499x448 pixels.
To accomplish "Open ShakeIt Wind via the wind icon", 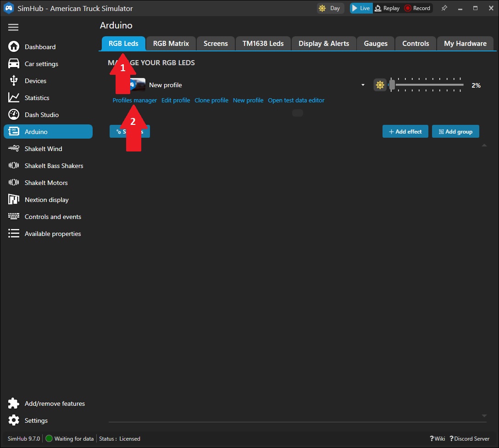I will [14, 148].
